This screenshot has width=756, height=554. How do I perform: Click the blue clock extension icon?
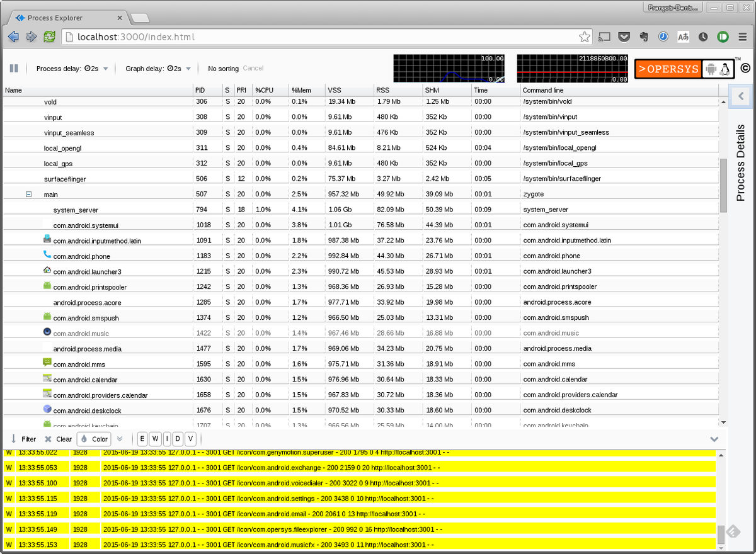point(663,37)
